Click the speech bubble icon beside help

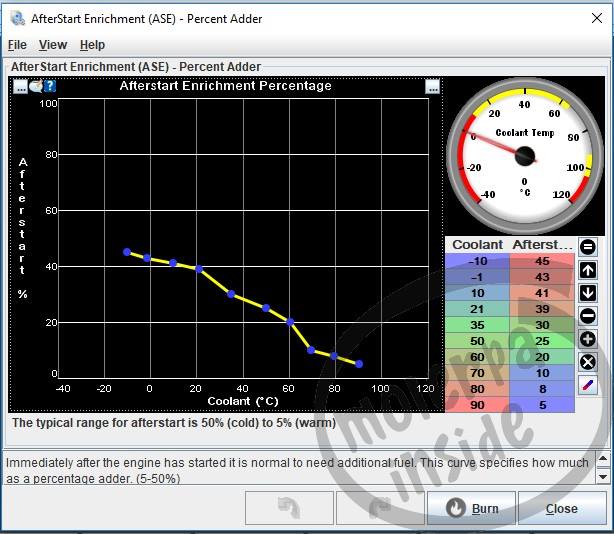(36, 86)
